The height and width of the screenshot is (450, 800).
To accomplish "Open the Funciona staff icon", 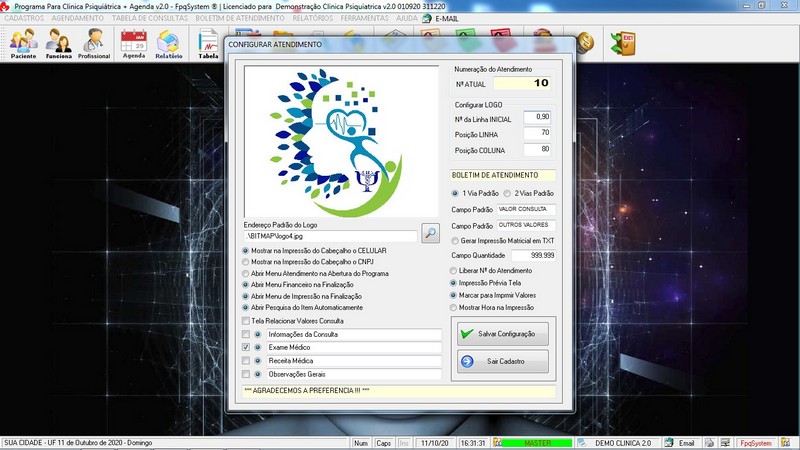I will point(58,43).
